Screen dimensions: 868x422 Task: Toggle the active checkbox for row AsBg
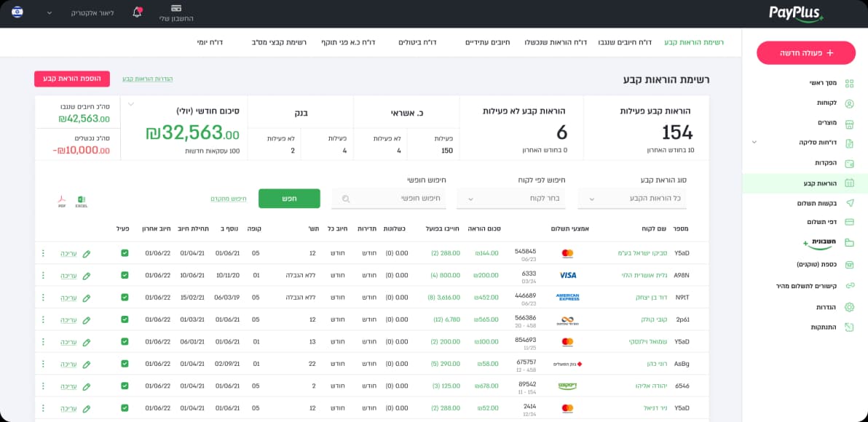(125, 364)
